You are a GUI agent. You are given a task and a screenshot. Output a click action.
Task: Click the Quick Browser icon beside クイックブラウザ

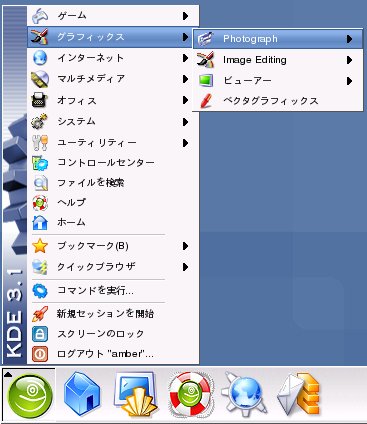40,267
